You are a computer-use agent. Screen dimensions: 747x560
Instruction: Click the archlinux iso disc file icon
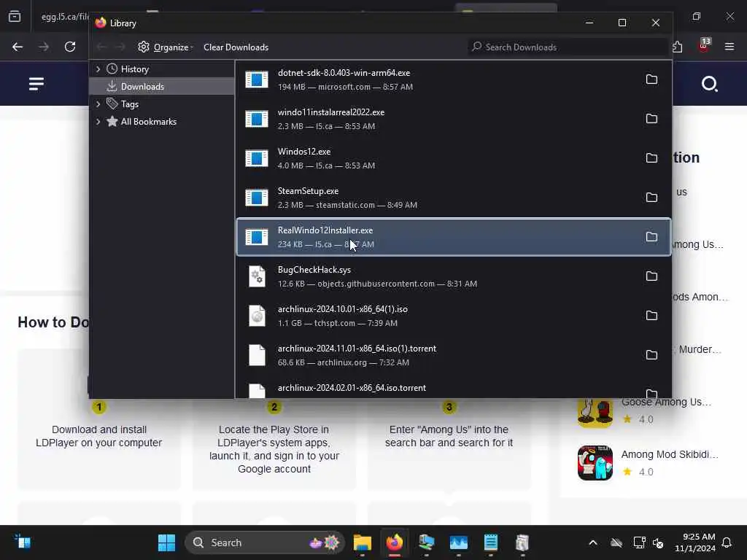(x=258, y=316)
